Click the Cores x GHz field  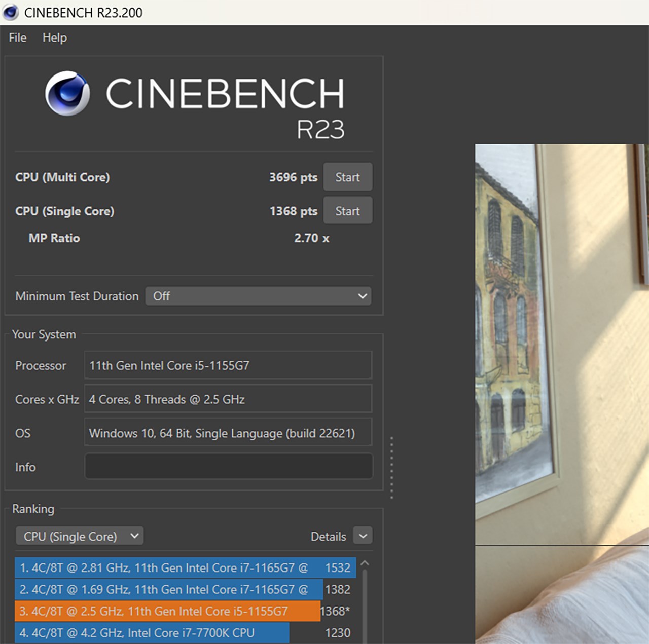point(228,399)
